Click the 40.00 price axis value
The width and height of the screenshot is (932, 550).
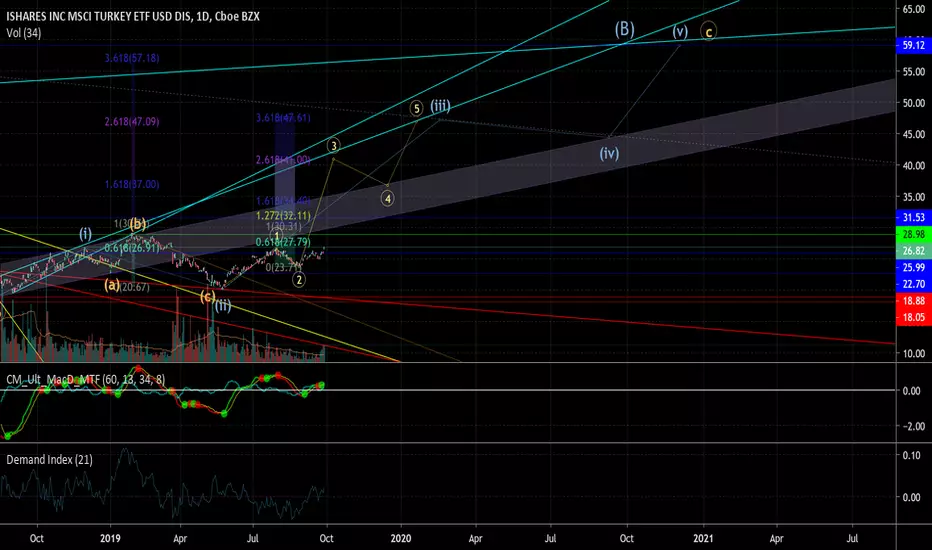coord(914,165)
